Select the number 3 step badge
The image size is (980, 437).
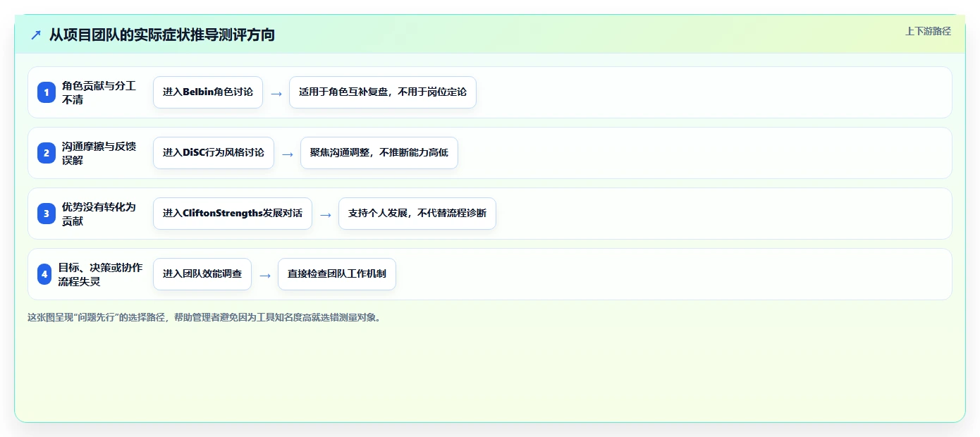[47, 214]
